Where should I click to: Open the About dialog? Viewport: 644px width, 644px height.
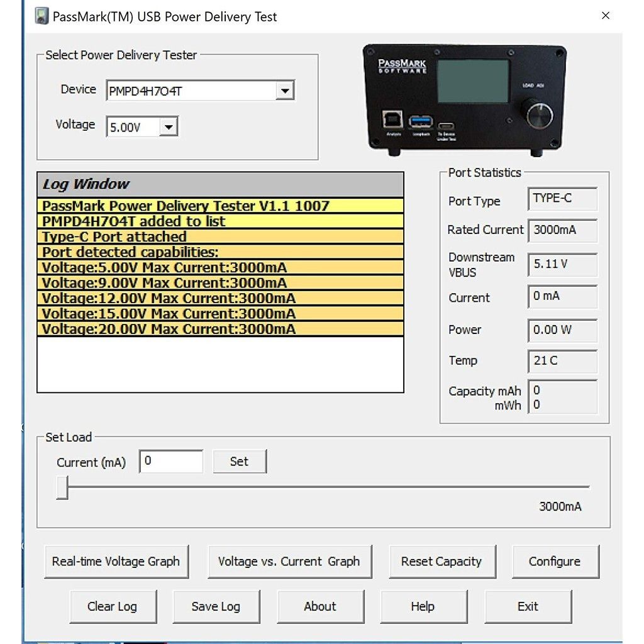(x=320, y=606)
